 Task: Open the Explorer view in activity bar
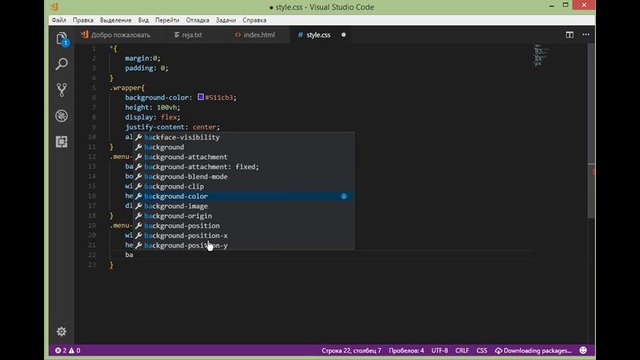click(x=62, y=39)
